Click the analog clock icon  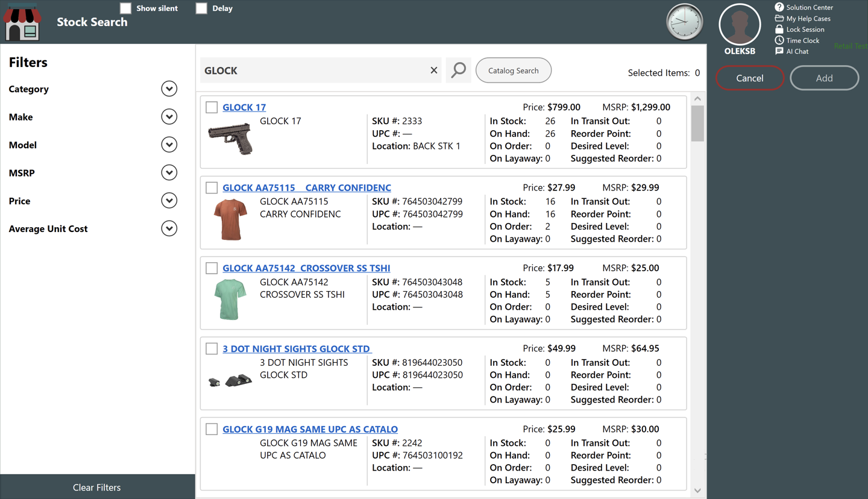pos(684,22)
